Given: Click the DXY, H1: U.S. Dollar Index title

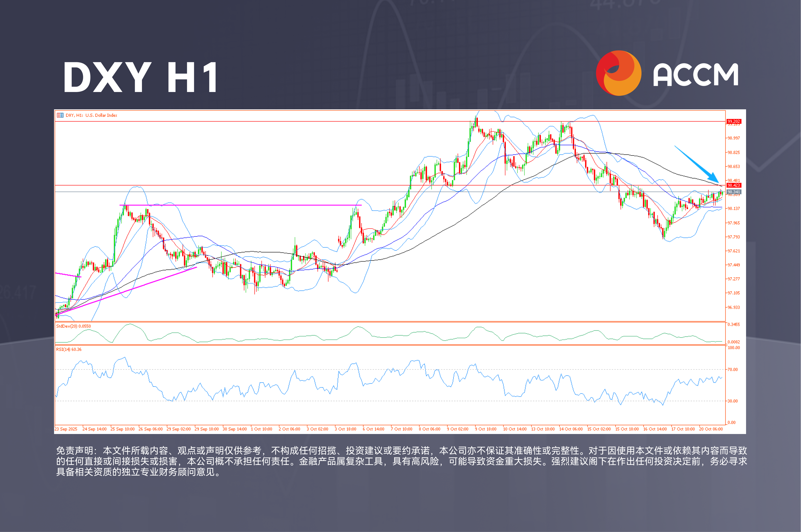Looking at the screenshot, I should 91,115.
